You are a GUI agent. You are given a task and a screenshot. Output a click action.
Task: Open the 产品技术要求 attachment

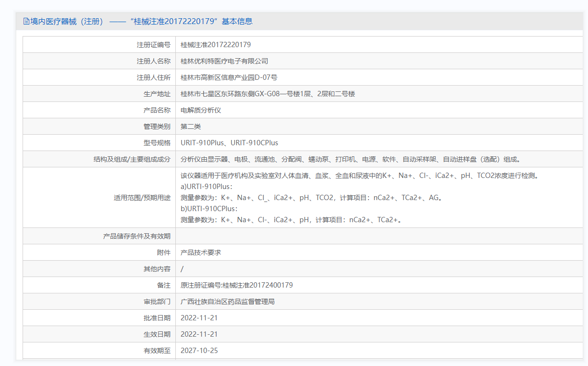pos(200,252)
